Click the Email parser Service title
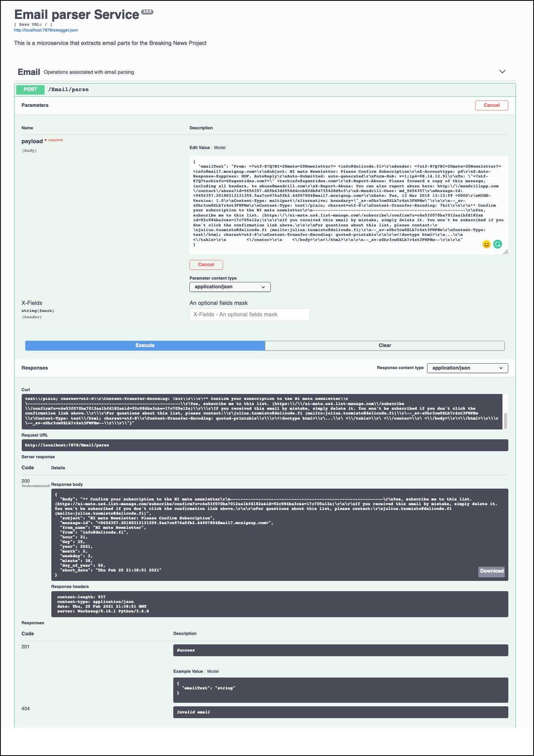Image resolution: width=534 pixels, height=756 pixels. pos(77,15)
